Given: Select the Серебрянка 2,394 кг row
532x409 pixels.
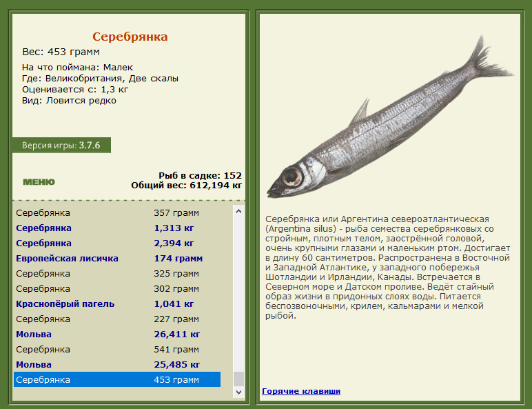Looking at the screenshot, I should tap(117, 243).
